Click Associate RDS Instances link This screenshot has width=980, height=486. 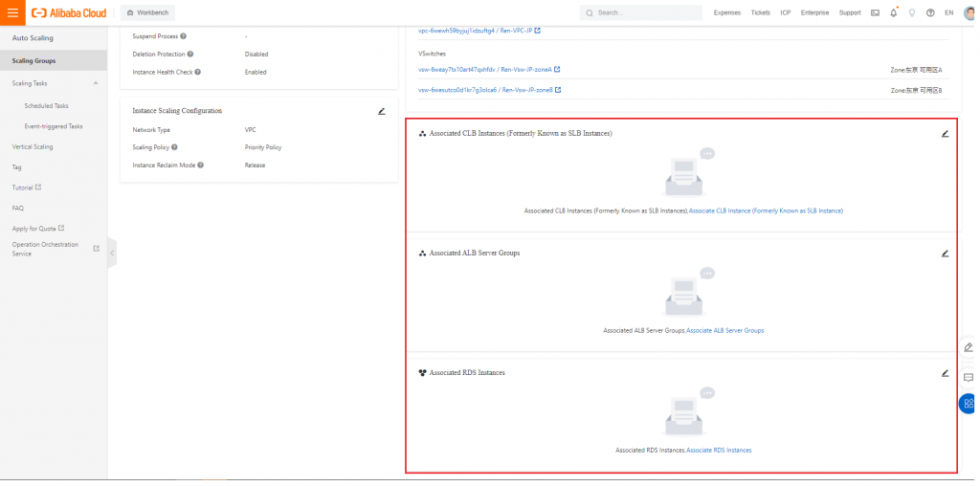(x=719, y=450)
